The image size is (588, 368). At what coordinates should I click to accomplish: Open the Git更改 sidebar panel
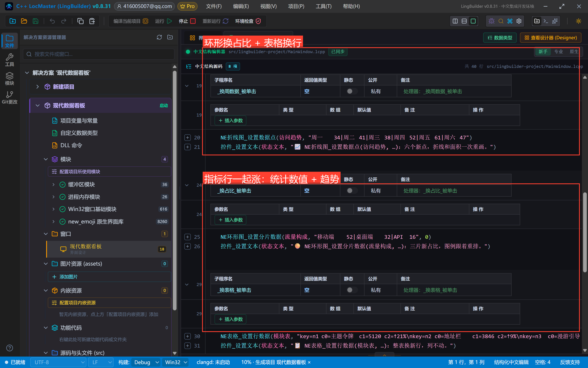tap(9, 98)
